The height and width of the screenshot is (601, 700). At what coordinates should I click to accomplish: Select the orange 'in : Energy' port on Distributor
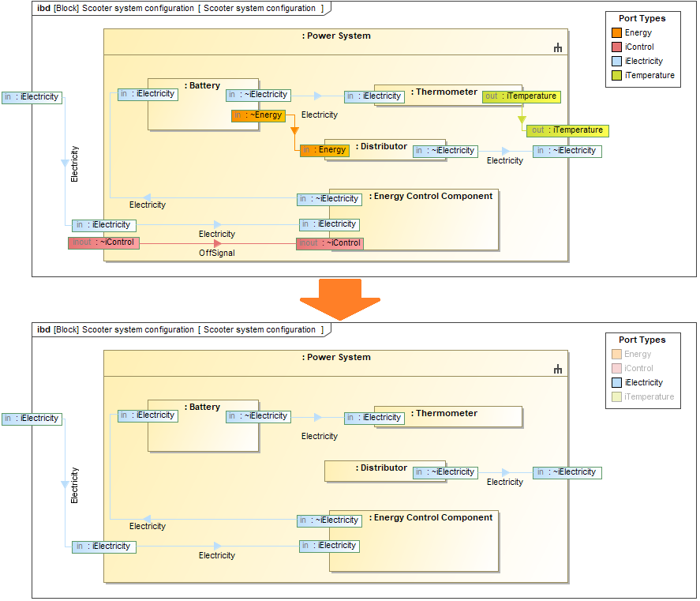coord(324,150)
